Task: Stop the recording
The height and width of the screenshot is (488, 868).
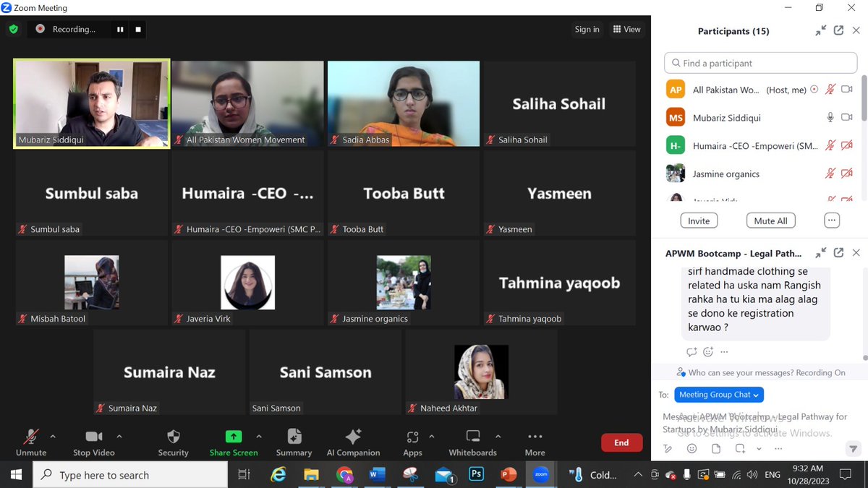Action: point(138,30)
